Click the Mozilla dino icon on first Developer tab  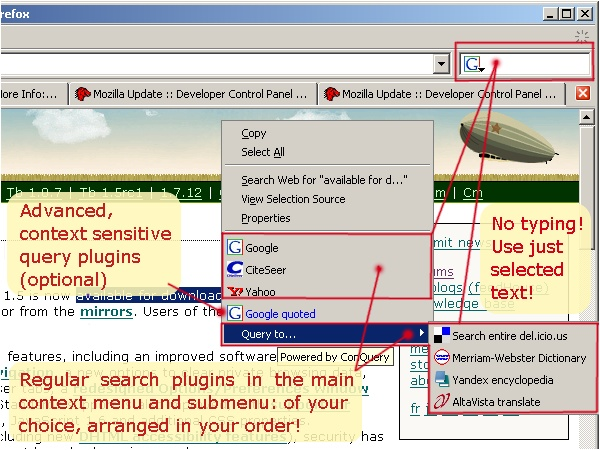click(82, 94)
